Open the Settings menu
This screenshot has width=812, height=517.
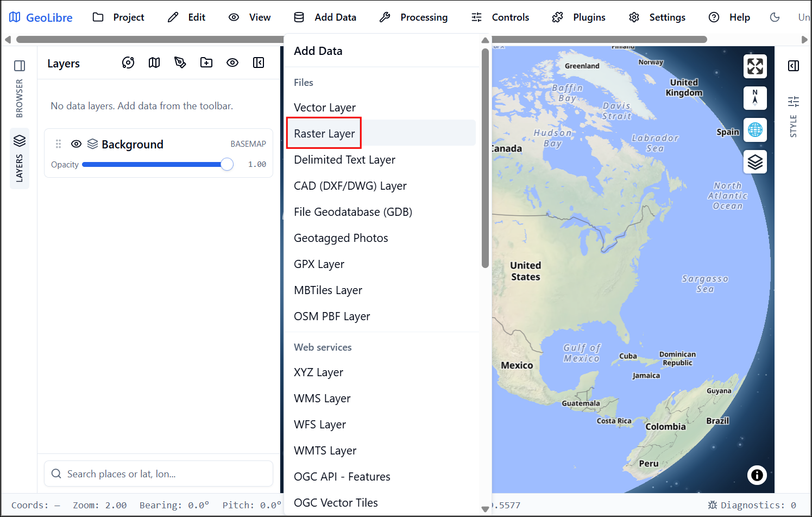pyautogui.click(x=657, y=17)
